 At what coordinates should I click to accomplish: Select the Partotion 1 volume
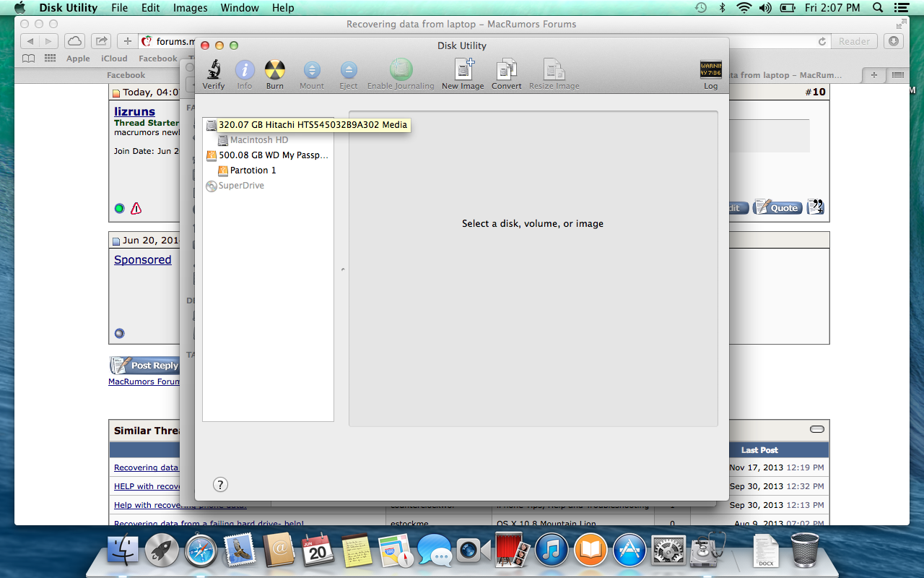click(x=247, y=171)
